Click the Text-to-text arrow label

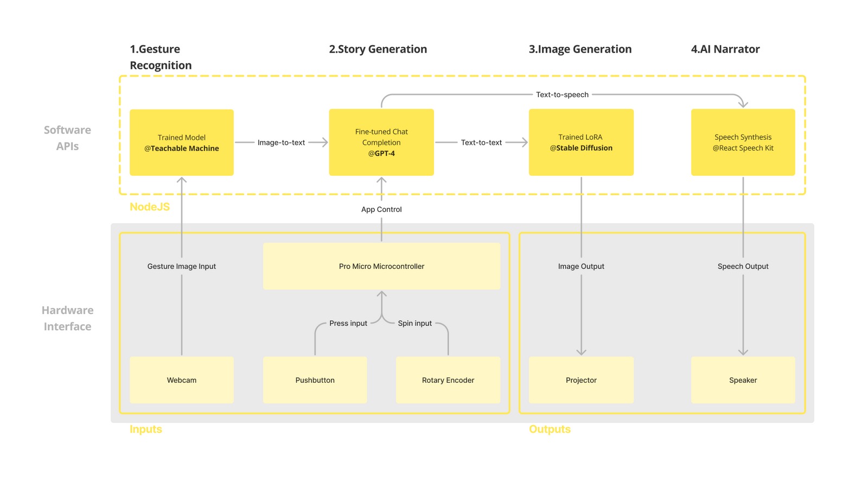click(481, 143)
